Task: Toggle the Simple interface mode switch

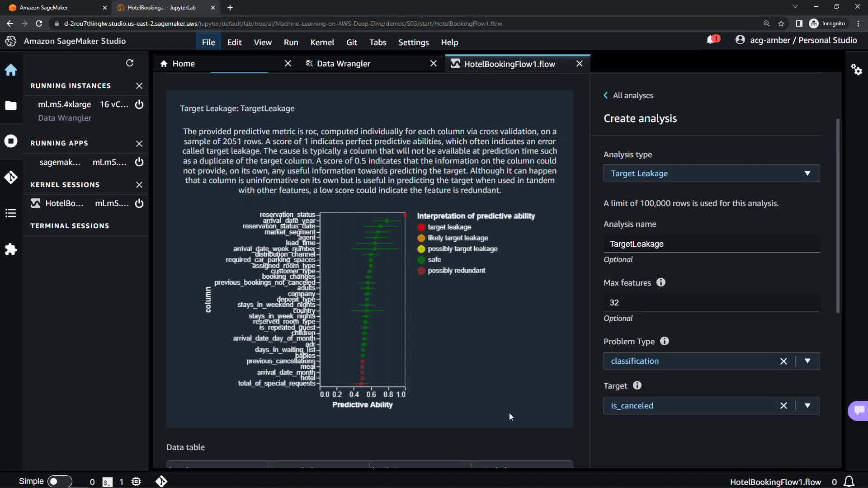Action: click(x=59, y=481)
